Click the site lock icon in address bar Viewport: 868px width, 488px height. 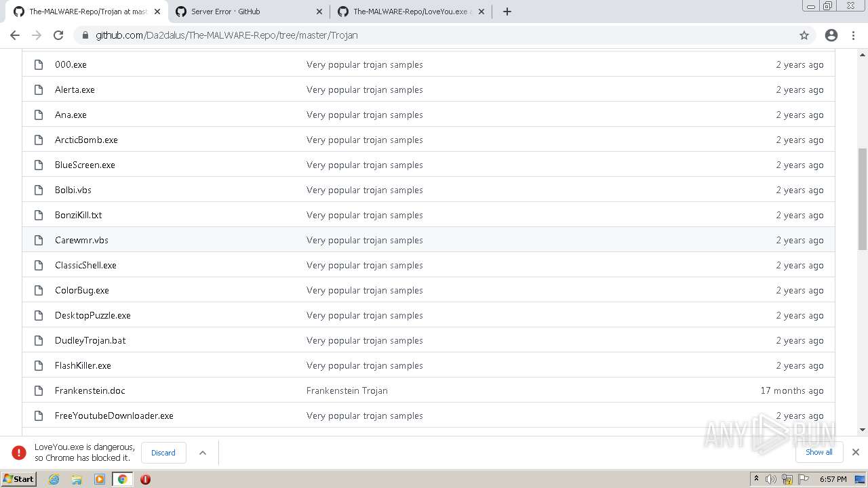[x=85, y=35]
